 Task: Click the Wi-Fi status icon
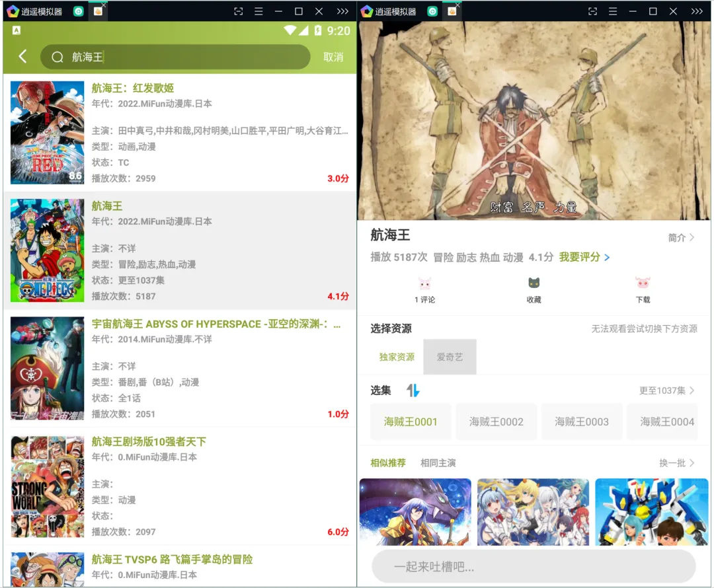pos(290,30)
